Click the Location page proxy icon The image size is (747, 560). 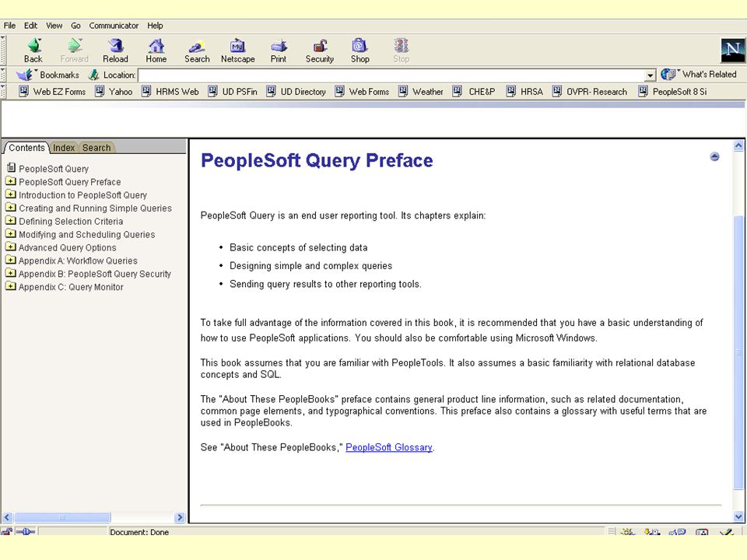click(94, 75)
